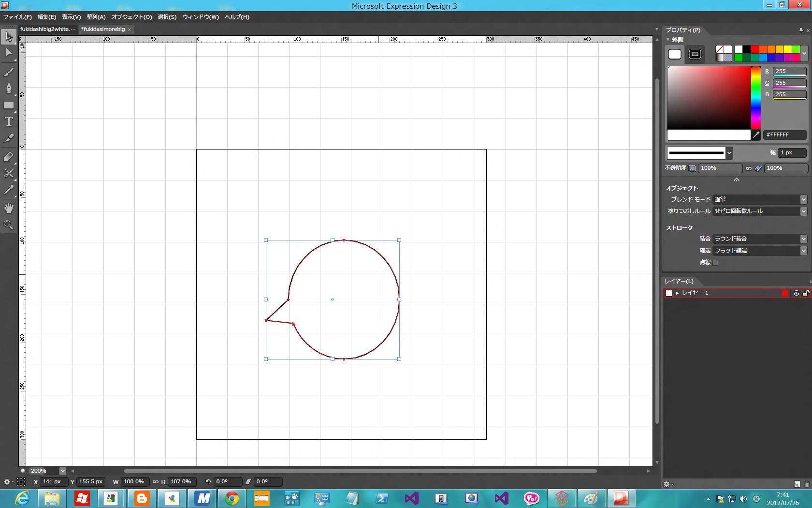This screenshot has height=508, width=812.
Task: Select the Paintbrush tool
Action: [x=9, y=72]
